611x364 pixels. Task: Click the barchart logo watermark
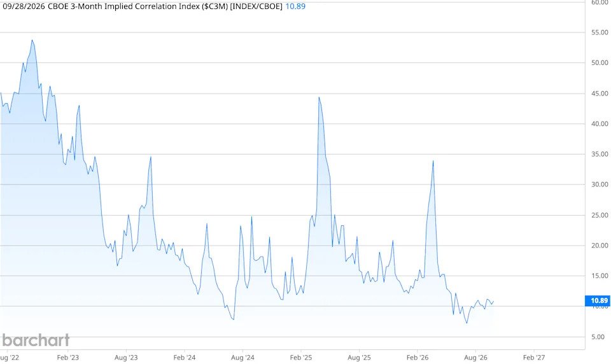(x=36, y=340)
